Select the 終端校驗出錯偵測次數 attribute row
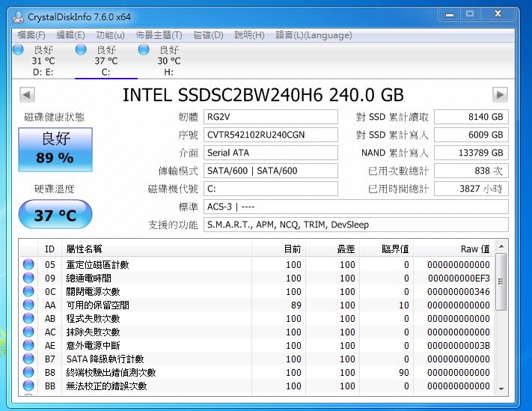 tap(257, 372)
